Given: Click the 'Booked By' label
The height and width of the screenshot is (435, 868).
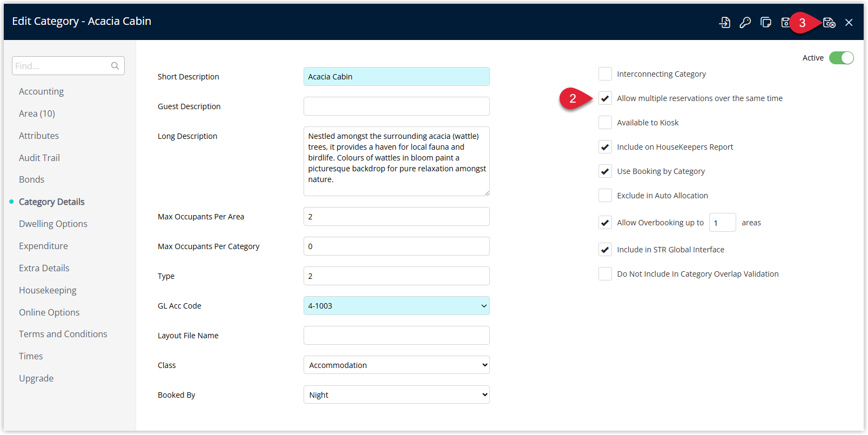Looking at the screenshot, I should pyautogui.click(x=177, y=395).
